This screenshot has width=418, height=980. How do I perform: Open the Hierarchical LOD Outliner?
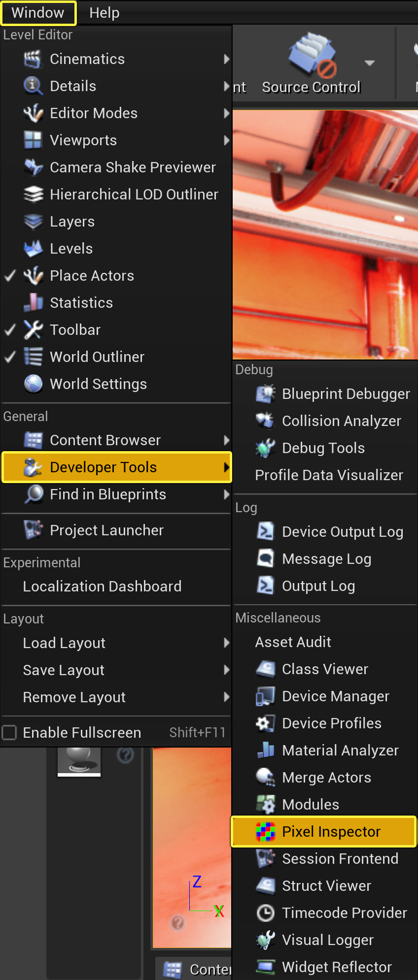(x=134, y=194)
